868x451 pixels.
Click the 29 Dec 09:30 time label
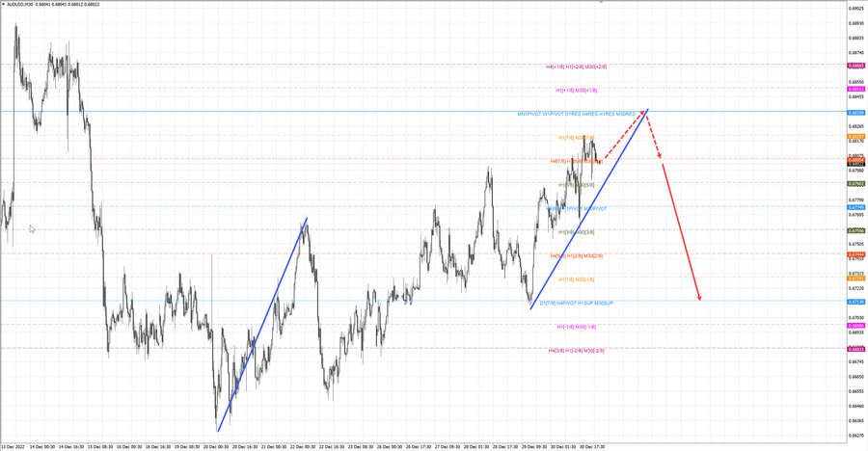(534, 446)
